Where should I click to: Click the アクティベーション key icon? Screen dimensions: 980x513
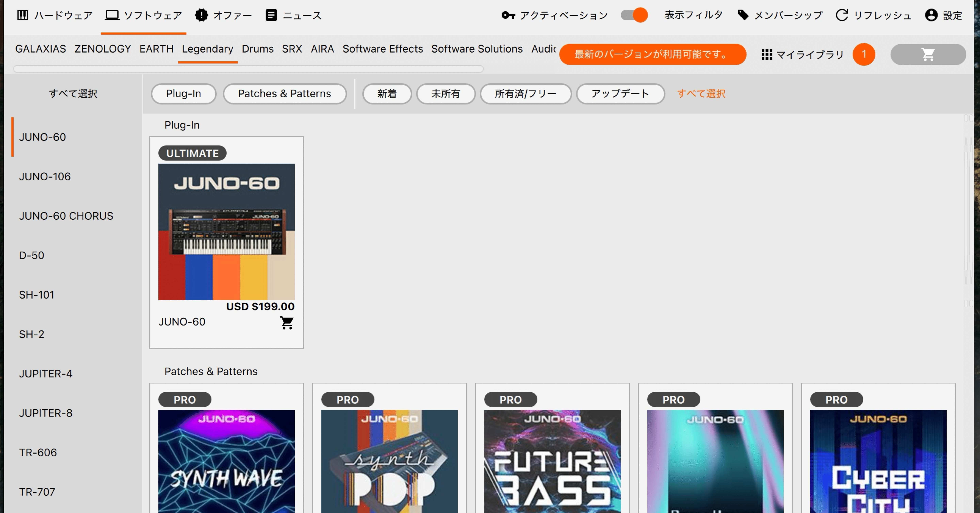[508, 15]
